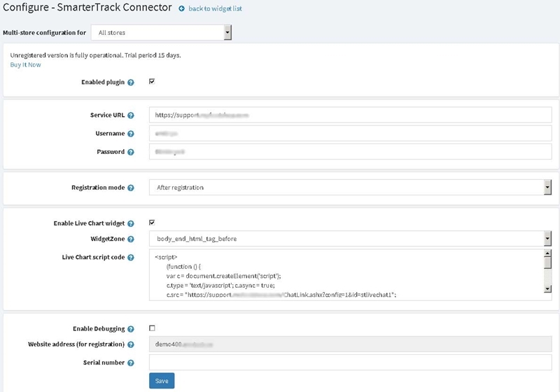Click the 'Multi-store configuration for' label
Viewport: 560px width, 392px height.
(44, 32)
